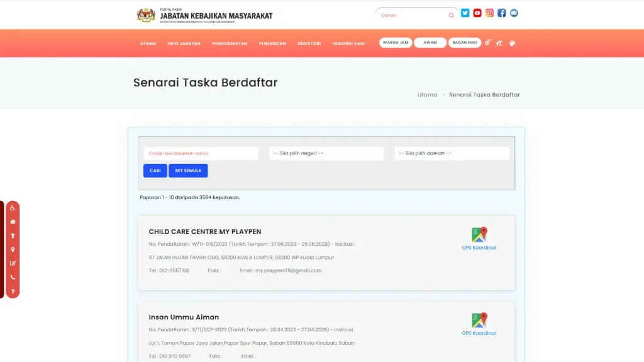Click GPS Koordinat link for Insan Ummu Aiman

(479, 333)
